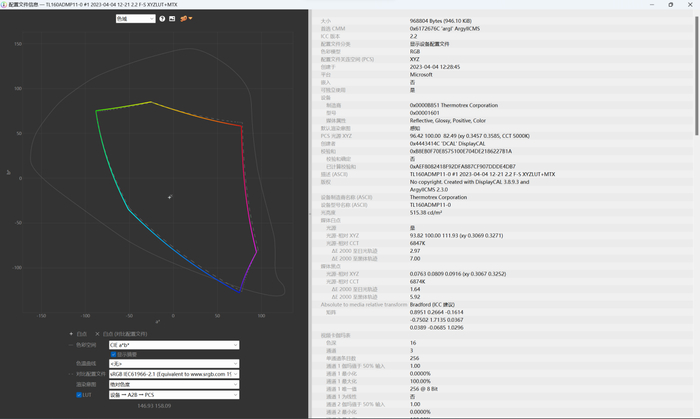
Task: Click the gamut white point at plot center
Action: click(169, 196)
